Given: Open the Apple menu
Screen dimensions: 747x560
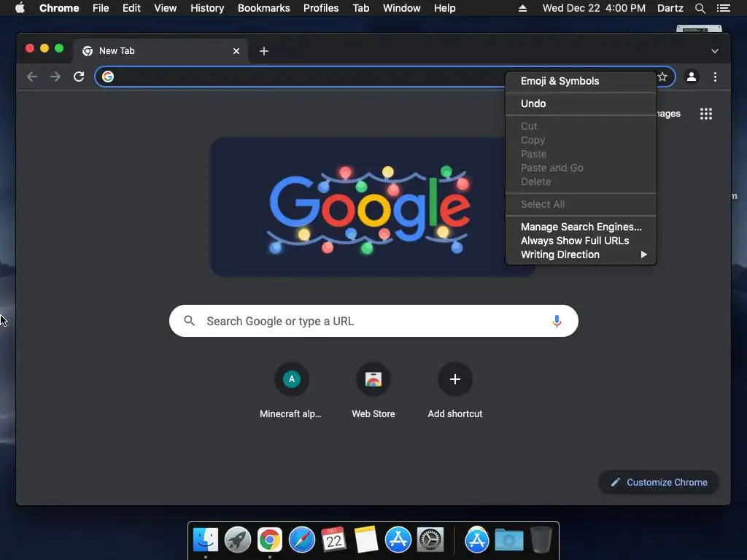Looking at the screenshot, I should click(x=20, y=8).
